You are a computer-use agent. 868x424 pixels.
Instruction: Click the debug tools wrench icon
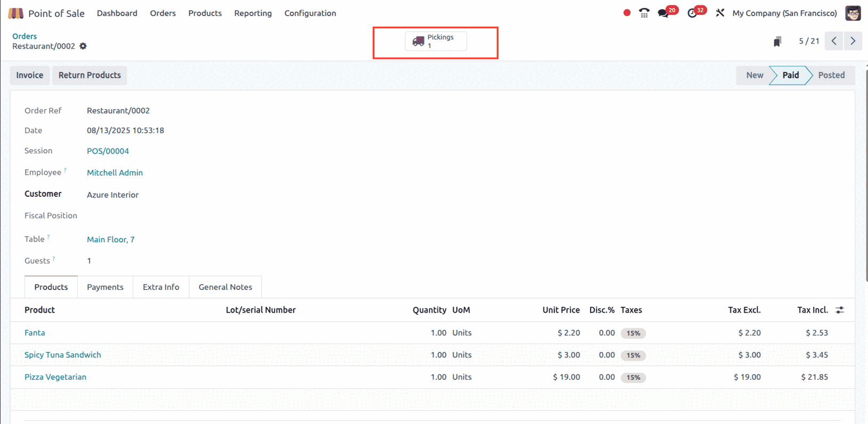tap(720, 13)
